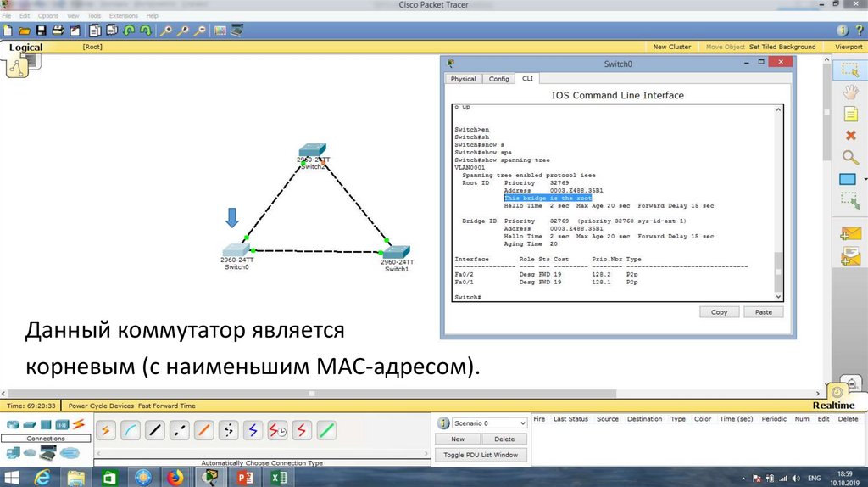
Task: Open the Activity Wizard icon
Action: pos(75,31)
